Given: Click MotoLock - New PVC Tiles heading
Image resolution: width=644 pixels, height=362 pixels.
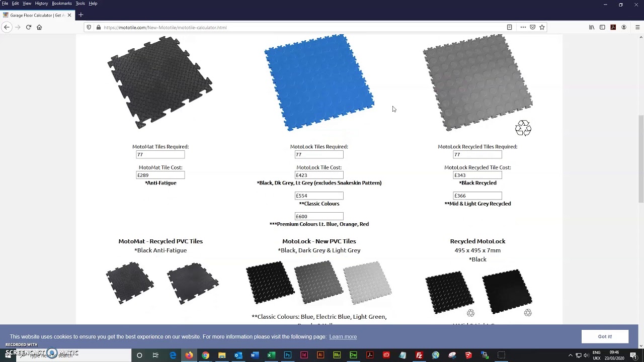Looking at the screenshot, I should [x=319, y=241].
